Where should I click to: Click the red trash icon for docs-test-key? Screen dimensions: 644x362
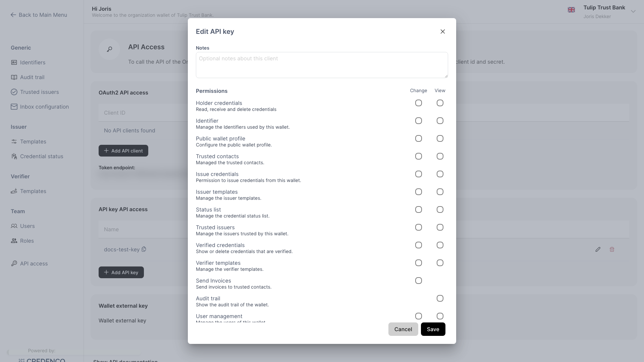tap(612, 249)
